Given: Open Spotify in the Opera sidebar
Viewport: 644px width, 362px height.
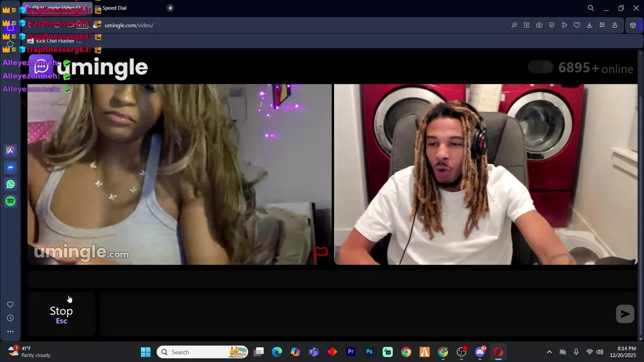Looking at the screenshot, I should (x=10, y=201).
